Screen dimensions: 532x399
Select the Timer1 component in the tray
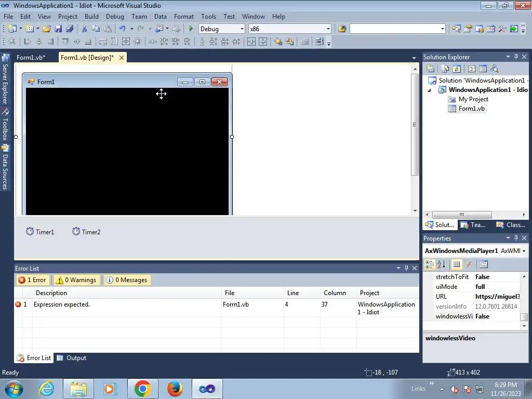[40, 232]
